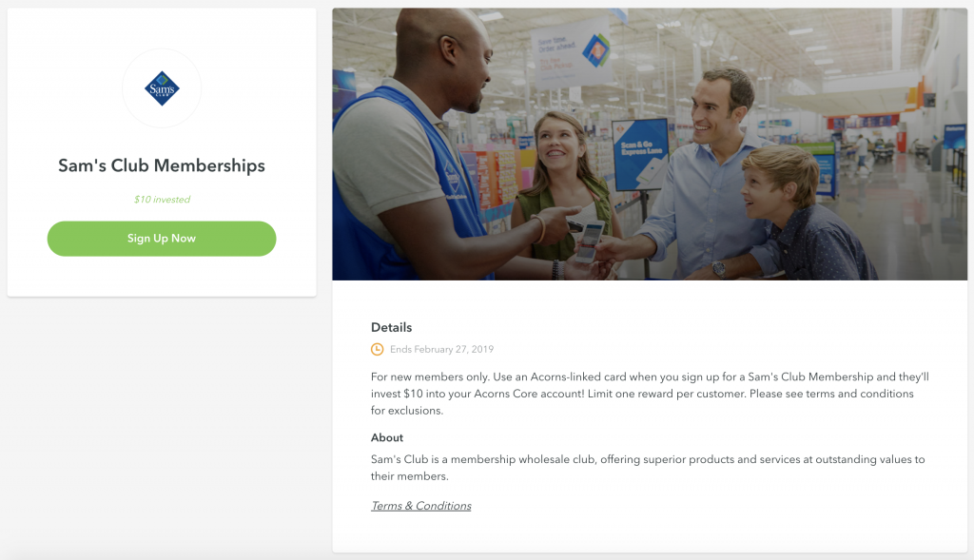Viewport: 974px width, 560px height.
Task: Click the Details heading
Action: (x=391, y=327)
